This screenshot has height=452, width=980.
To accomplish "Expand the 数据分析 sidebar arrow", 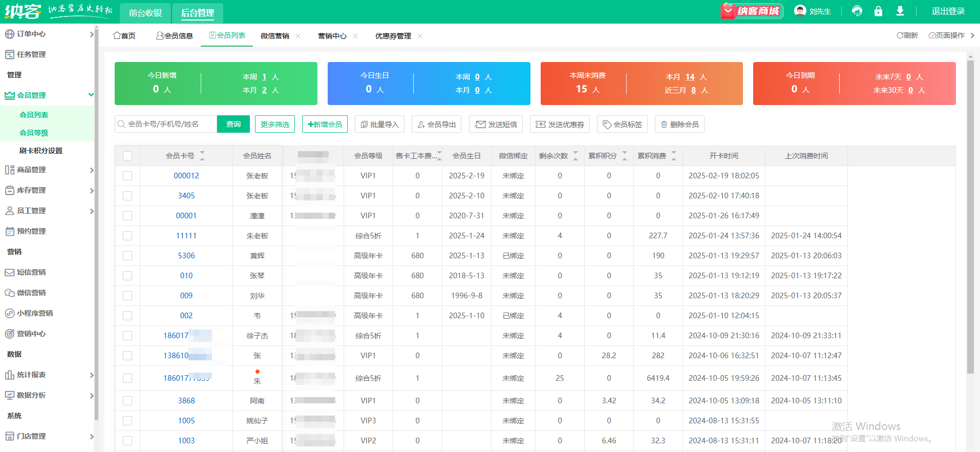I will tap(92, 396).
